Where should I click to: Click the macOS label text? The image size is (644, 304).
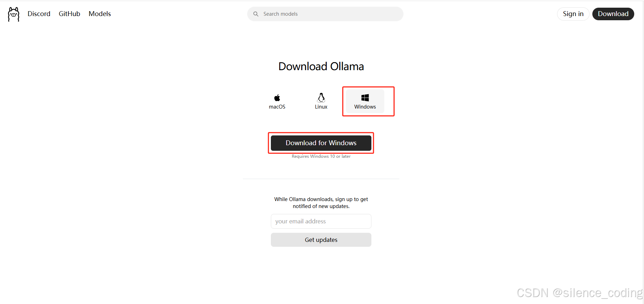[277, 107]
